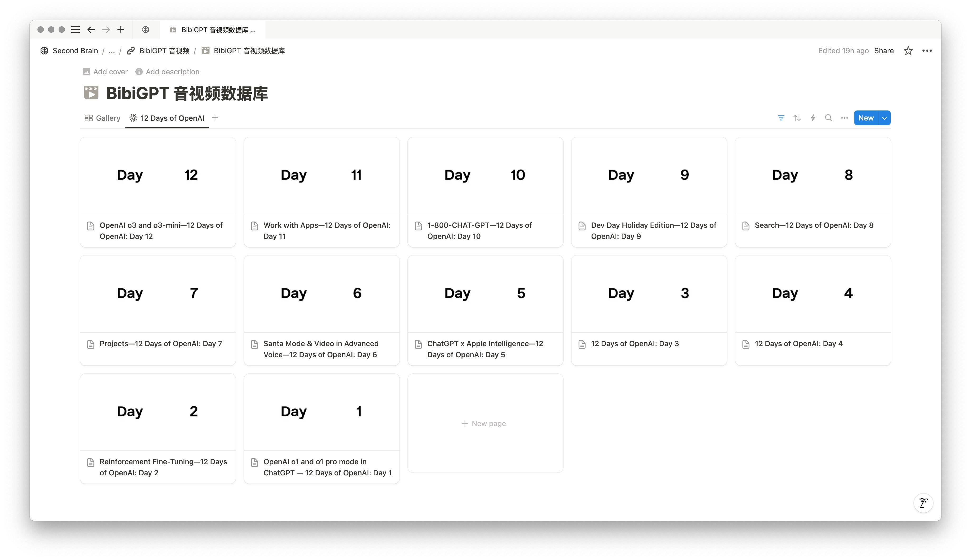971x560 pixels.
Task: Expand the collapsed breadcrumb ellipsis
Action: 112,51
